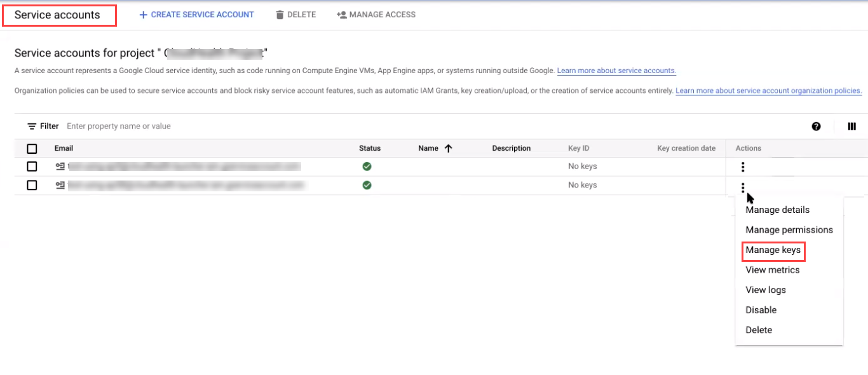Open Manage Access
Viewport: 868px width, 375px height.
click(x=376, y=15)
